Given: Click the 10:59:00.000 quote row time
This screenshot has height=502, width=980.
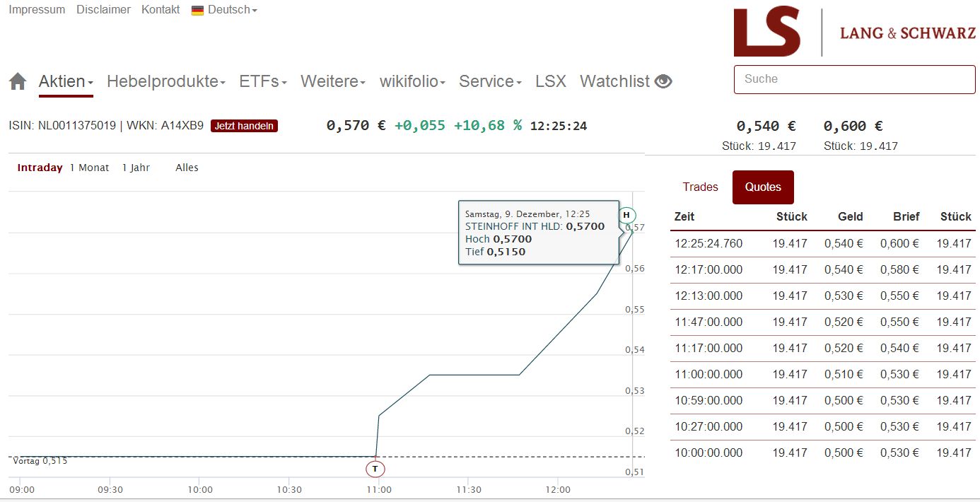Looking at the screenshot, I should [708, 401].
